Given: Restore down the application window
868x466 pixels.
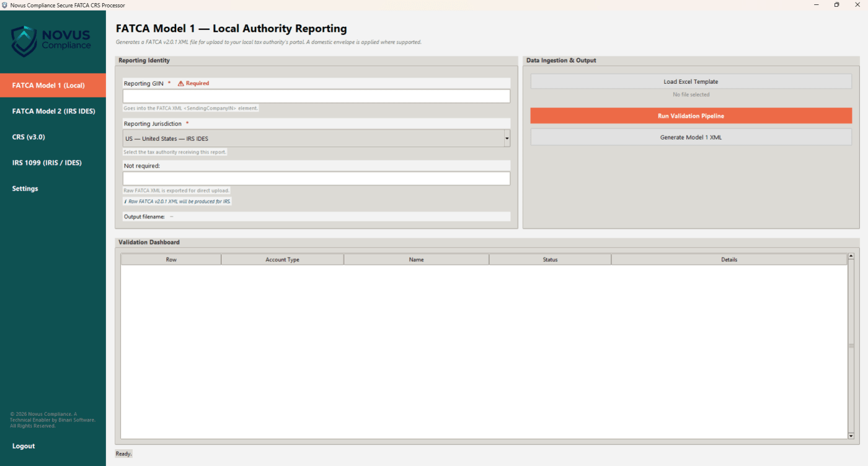Looking at the screenshot, I should pyautogui.click(x=836, y=5).
